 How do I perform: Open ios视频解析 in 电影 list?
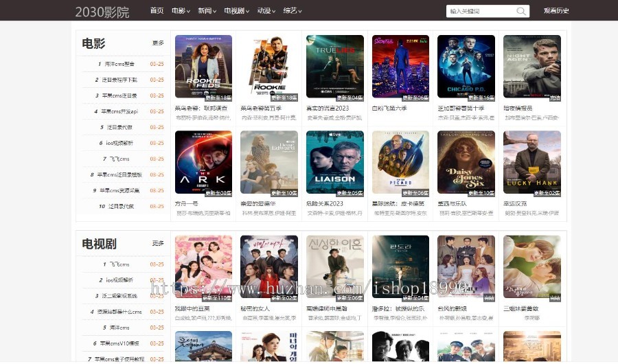point(119,143)
